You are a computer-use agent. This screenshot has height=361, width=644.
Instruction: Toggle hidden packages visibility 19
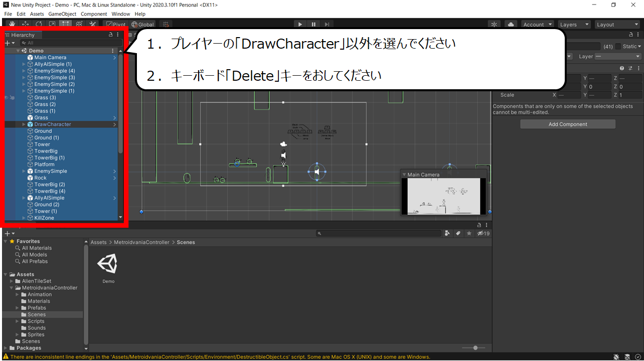pos(484,233)
